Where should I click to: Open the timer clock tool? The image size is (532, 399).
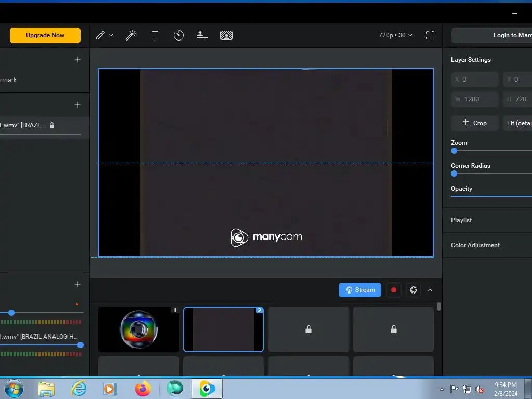pyautogui.click(x=179, y=35)
